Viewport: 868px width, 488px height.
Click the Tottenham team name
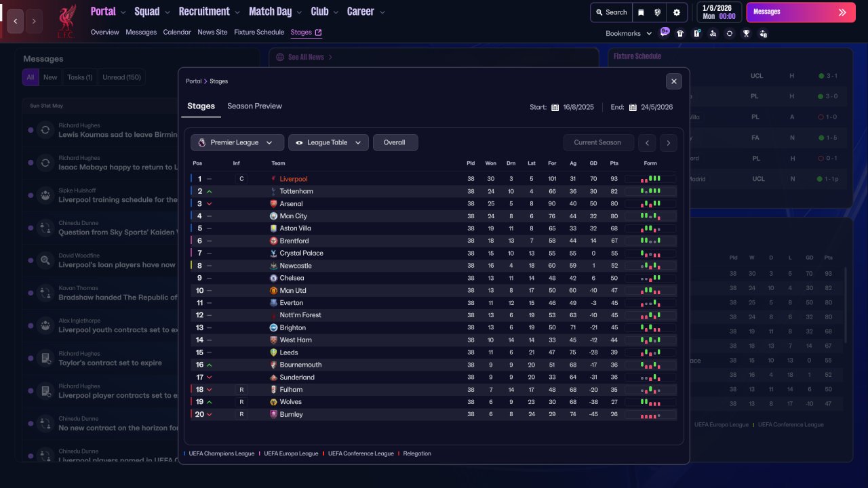tap(296, 191)
